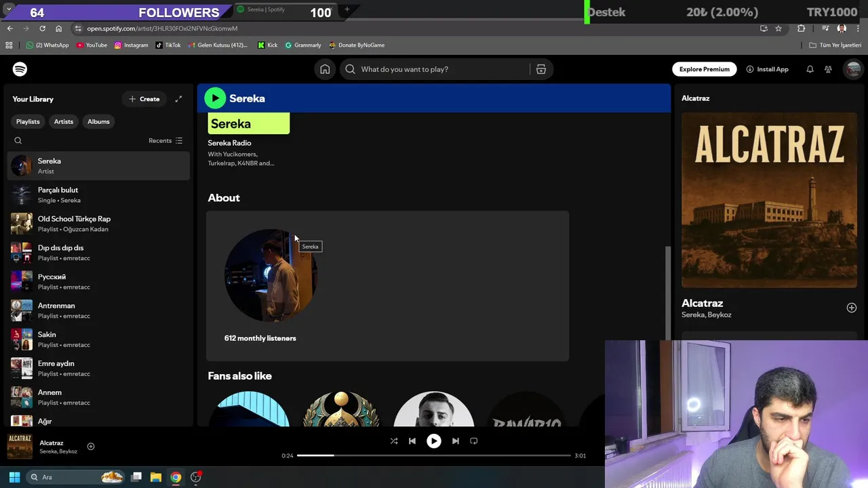The image size is (868, 488).
Task: Add now-playing Alcatraz to Liked Songs
Action: [91, 447]
